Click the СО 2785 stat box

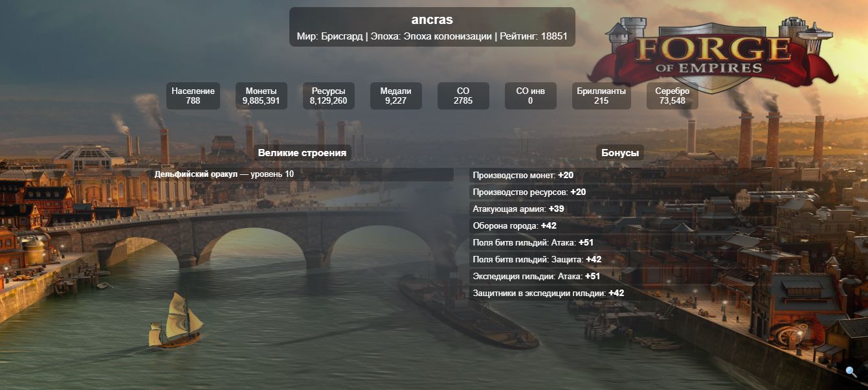(x=463, y=96)
